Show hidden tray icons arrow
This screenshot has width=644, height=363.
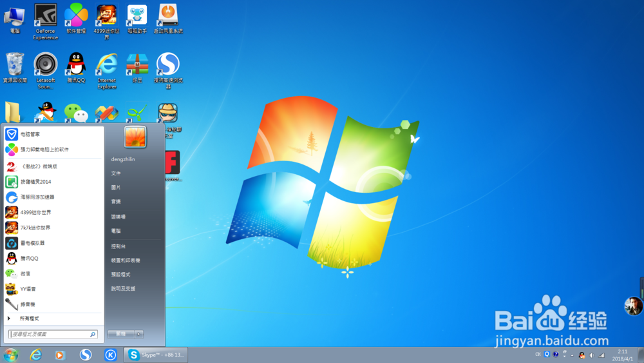(572, 355)
